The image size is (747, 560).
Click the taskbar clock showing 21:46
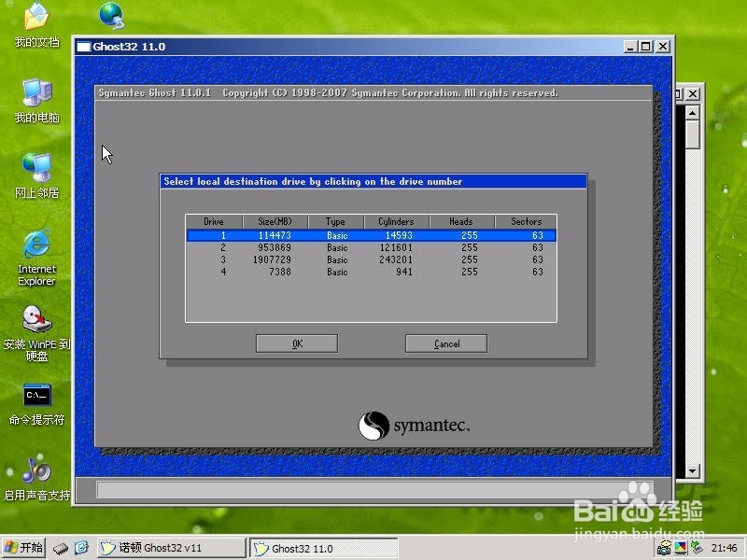coord(725,548)
